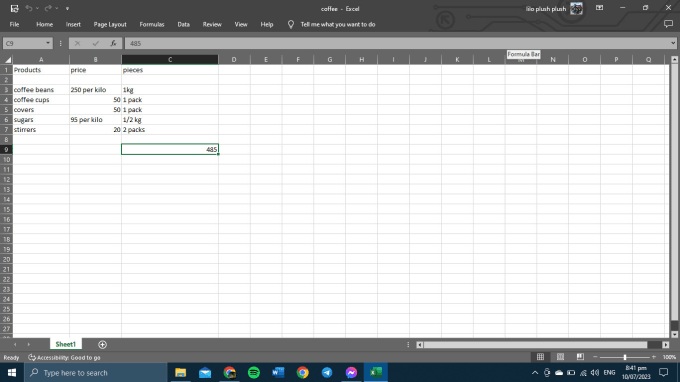This screenshot has width=680, height=382.
Task: Open the undo history dropdown arrow
Action: (37, 8)
